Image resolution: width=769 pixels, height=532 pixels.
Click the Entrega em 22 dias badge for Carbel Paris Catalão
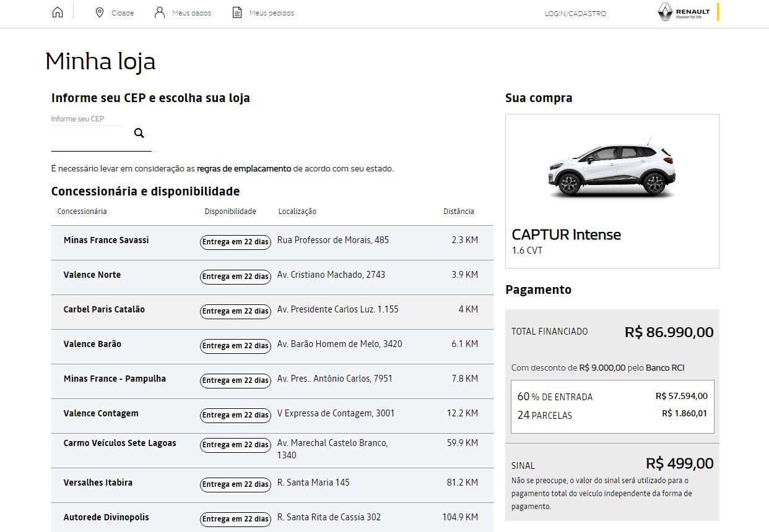[x=235, y=311]
